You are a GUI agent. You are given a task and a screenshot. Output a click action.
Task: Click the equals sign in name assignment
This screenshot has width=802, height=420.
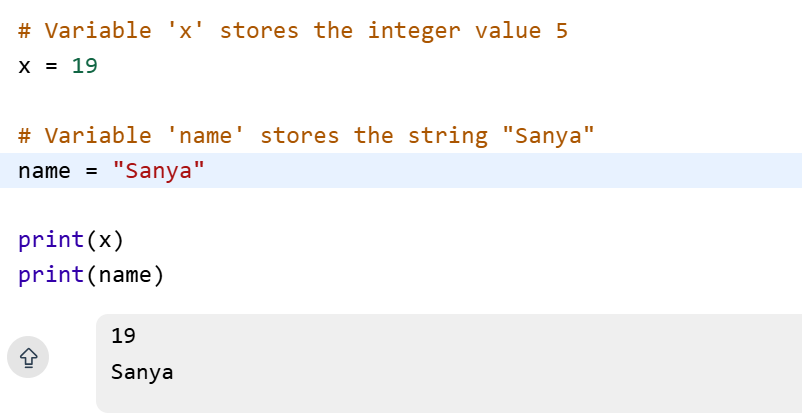click(91, 171)
